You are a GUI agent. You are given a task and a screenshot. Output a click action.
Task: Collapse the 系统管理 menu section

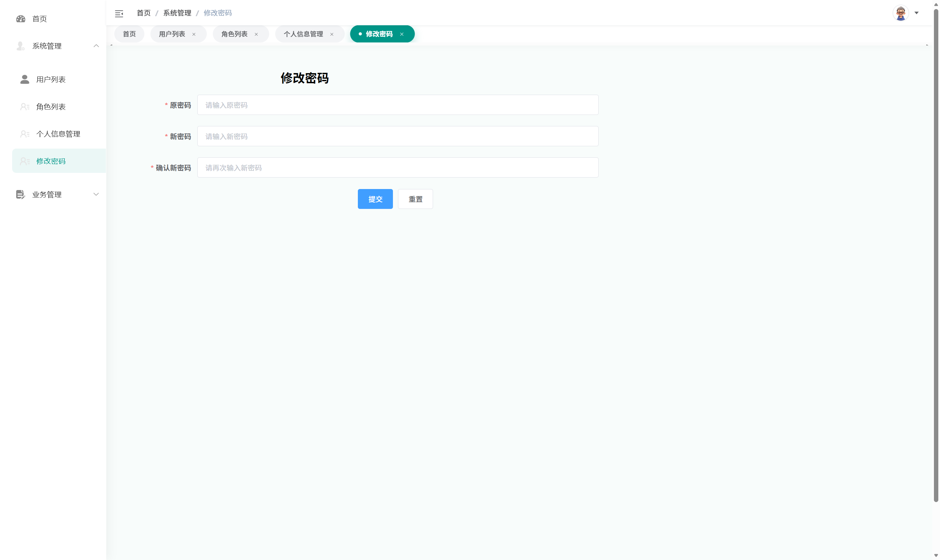coord(96,46)
